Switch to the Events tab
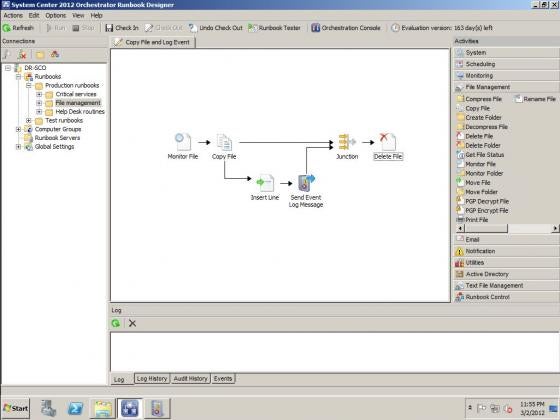560x420 pixels. click(x=223, y=379)
